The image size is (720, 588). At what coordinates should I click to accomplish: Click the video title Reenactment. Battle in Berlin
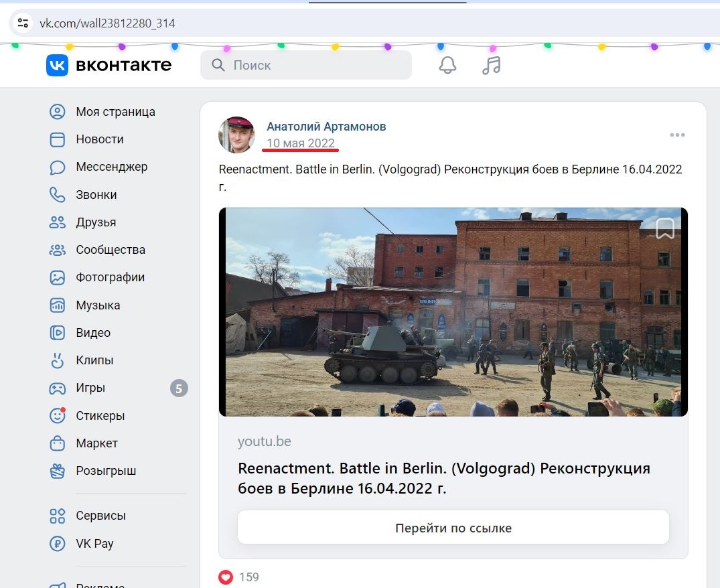(444, 478)
